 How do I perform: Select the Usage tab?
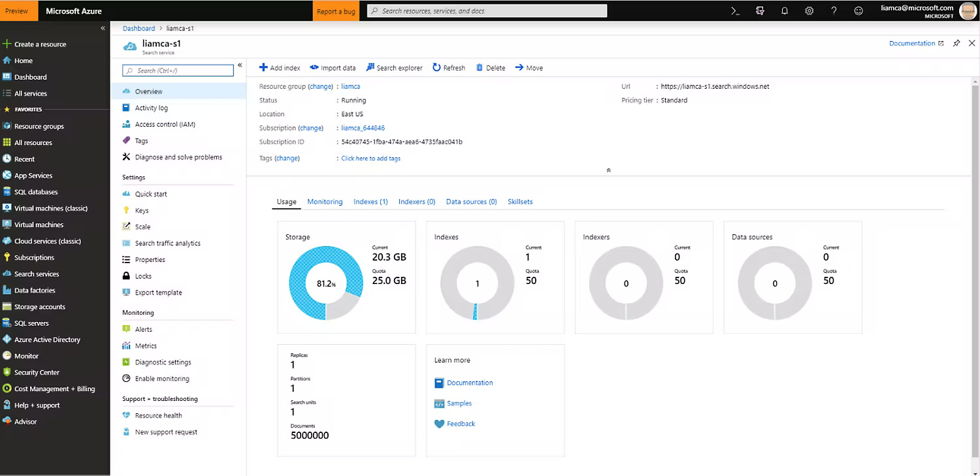point(286,202)
